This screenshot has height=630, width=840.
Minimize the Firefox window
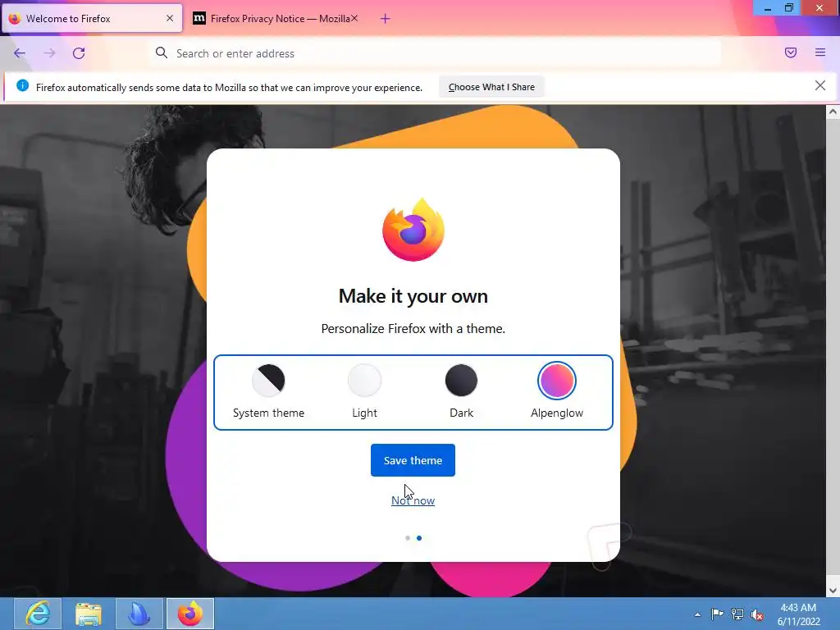tap(767, 7)
